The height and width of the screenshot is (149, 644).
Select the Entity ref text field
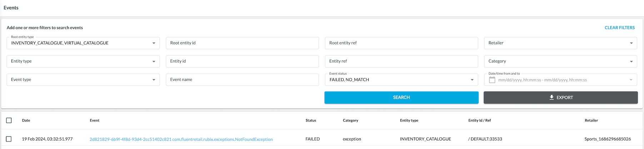point(401,61)
